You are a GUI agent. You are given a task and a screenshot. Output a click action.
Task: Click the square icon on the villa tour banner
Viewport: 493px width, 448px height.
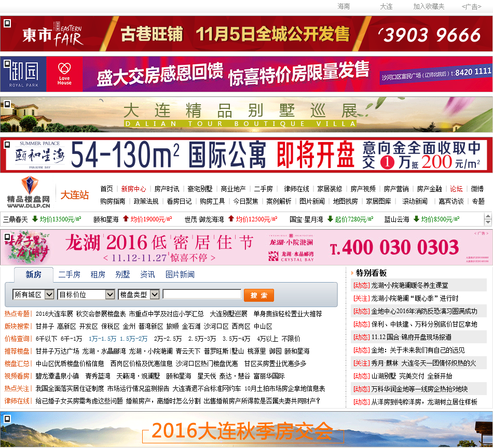pyautogui.click(x=7, y=104)
